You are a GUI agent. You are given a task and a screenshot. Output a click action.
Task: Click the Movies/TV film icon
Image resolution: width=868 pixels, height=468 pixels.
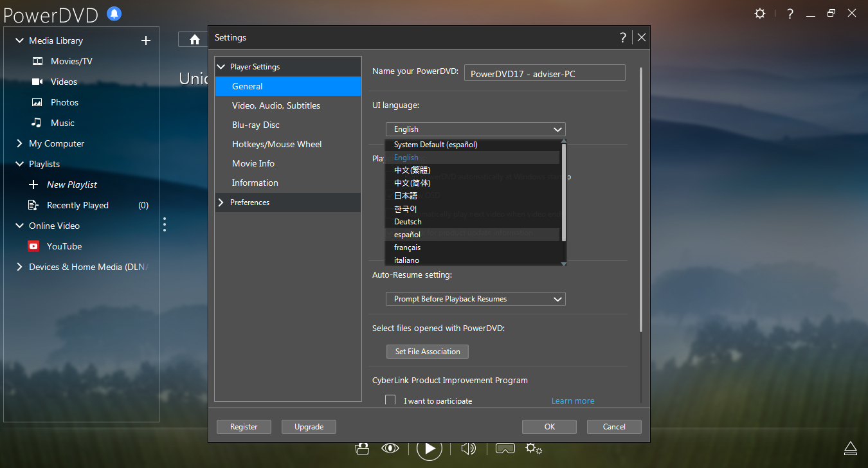[37, 61]
